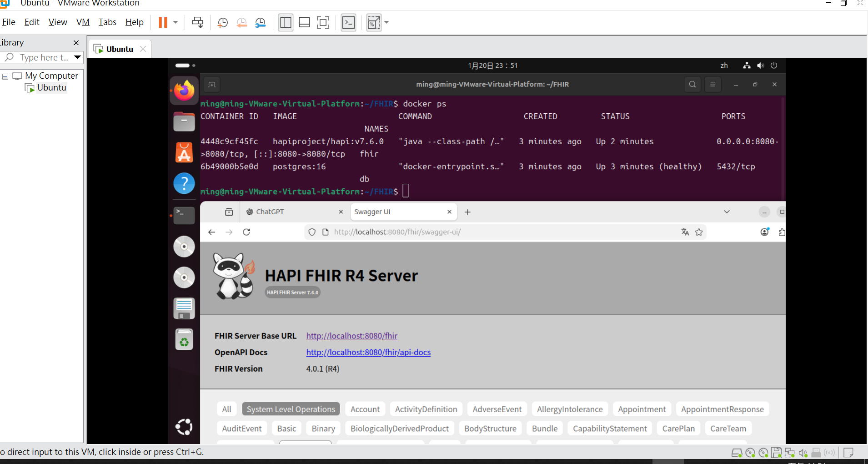Suspend the virtual machine
868x464 pixels.
click(163, 22)
